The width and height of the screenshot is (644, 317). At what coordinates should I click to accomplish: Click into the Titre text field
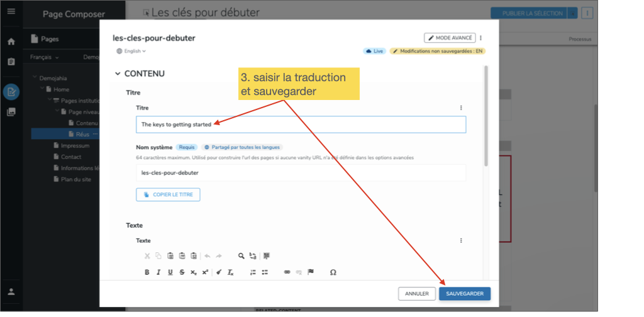coord(301,125)
